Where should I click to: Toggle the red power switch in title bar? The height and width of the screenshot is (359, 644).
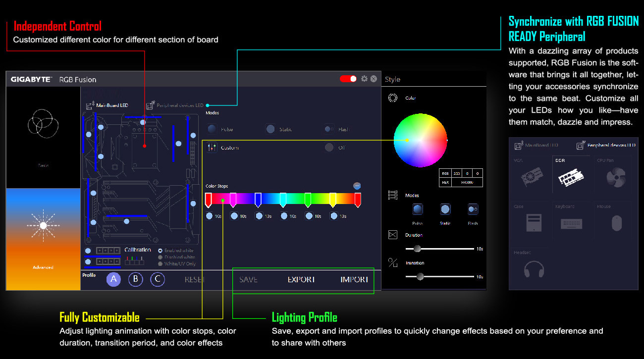coord(348,79)
